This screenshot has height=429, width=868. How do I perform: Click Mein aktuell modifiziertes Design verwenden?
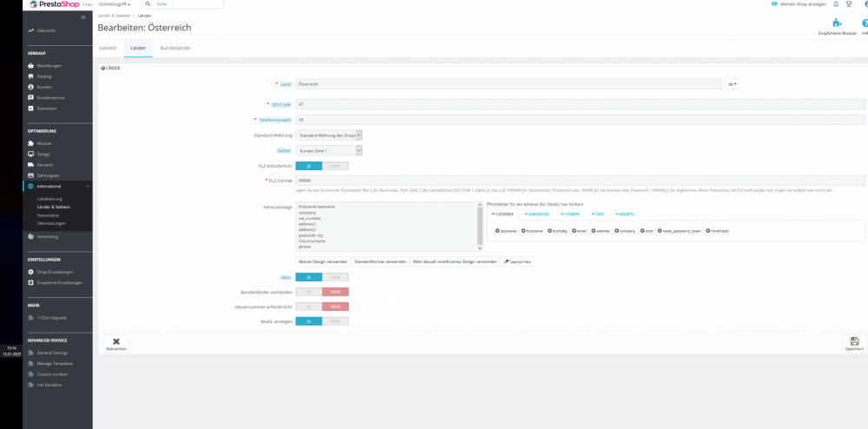pos(455,261)
